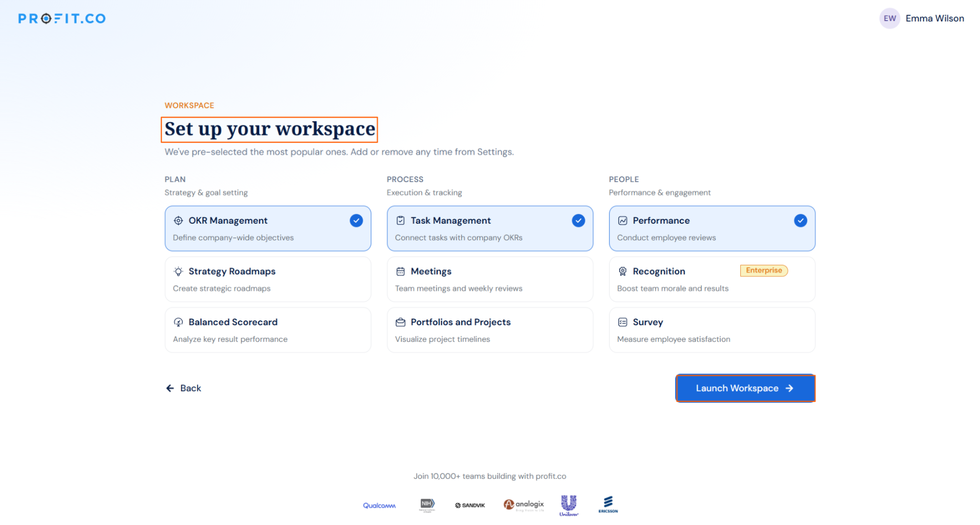Click the PEOPLE column label

coord(624,180)
